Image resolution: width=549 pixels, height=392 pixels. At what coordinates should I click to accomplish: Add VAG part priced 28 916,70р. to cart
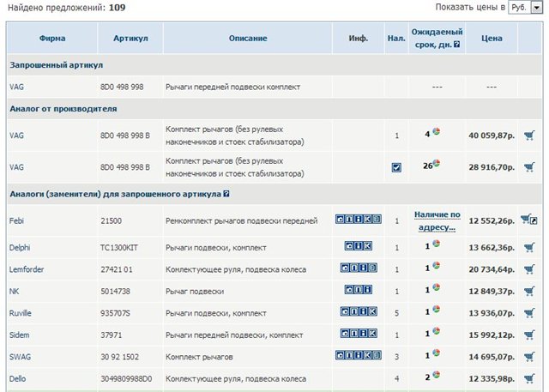point(529,167)
